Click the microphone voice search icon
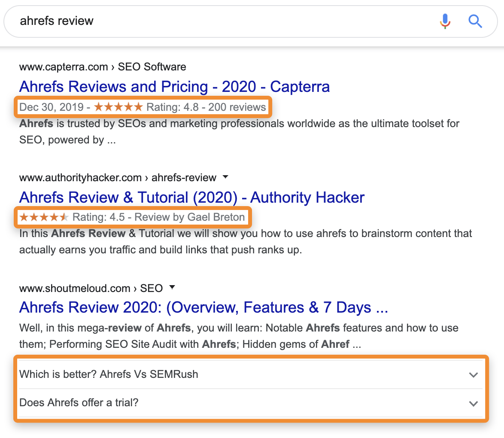The width and height of the screenshot is (504, 438). pyautogui.click(x=445, y=21)
